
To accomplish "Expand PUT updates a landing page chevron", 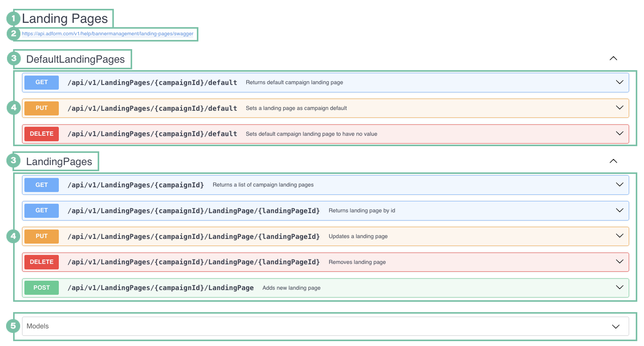I will pos(620,236).
